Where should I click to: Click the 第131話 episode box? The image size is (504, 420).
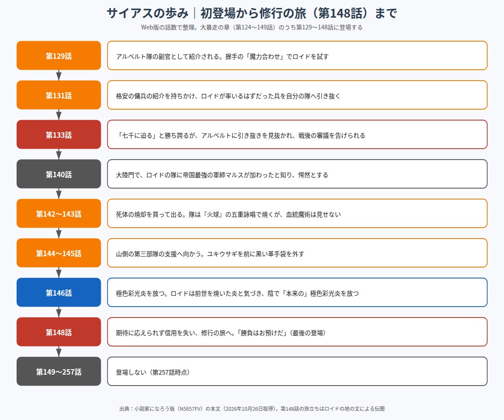point(59,95)
